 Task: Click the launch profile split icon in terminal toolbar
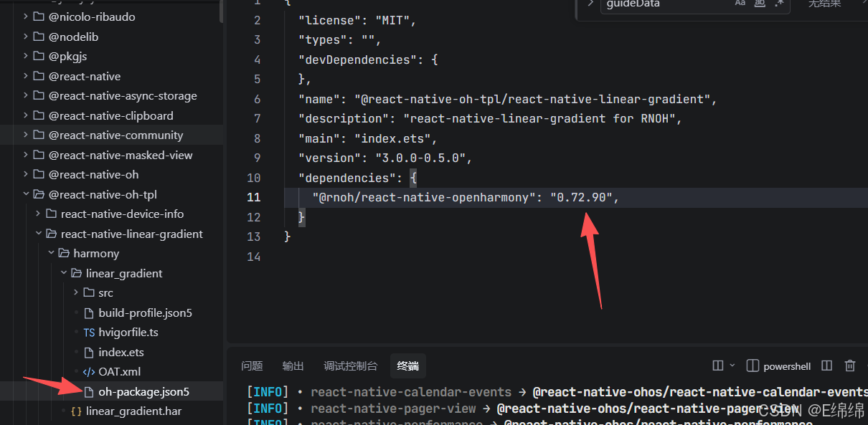tap(717, 366)
